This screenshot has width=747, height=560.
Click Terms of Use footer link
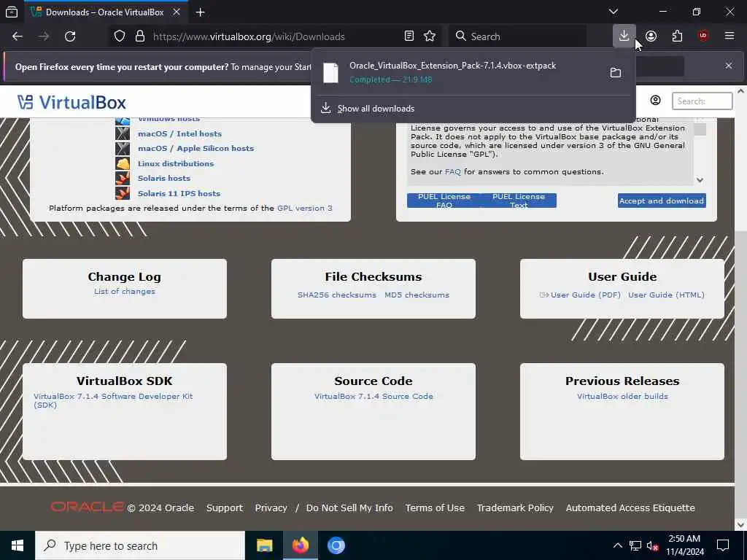click(x=435, y=508)
